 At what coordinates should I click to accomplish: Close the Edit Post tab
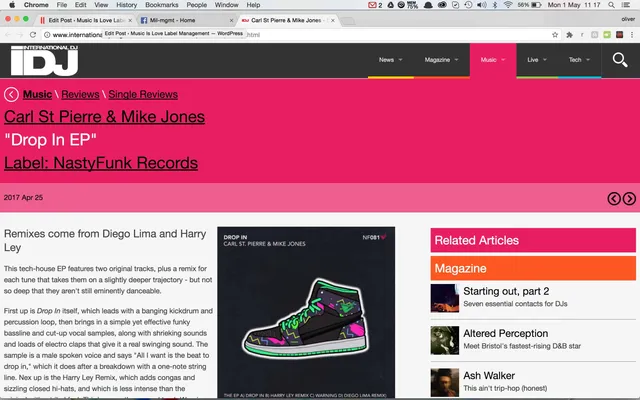[130, 20]
